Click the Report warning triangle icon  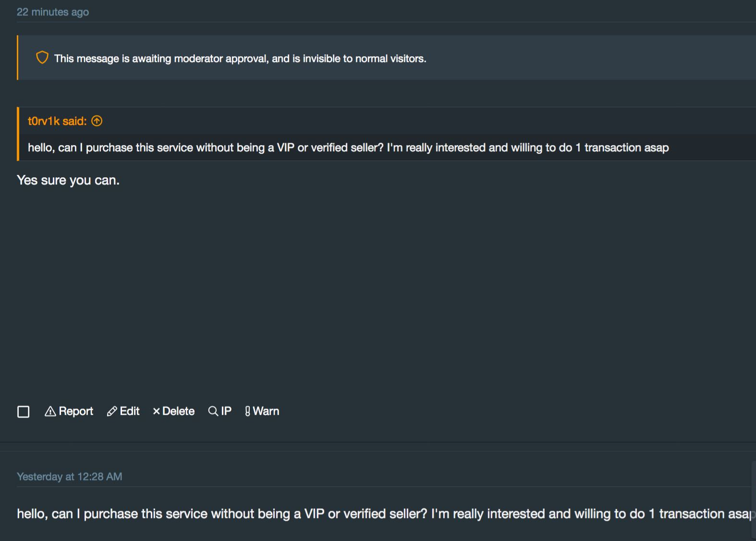(50, 411)
